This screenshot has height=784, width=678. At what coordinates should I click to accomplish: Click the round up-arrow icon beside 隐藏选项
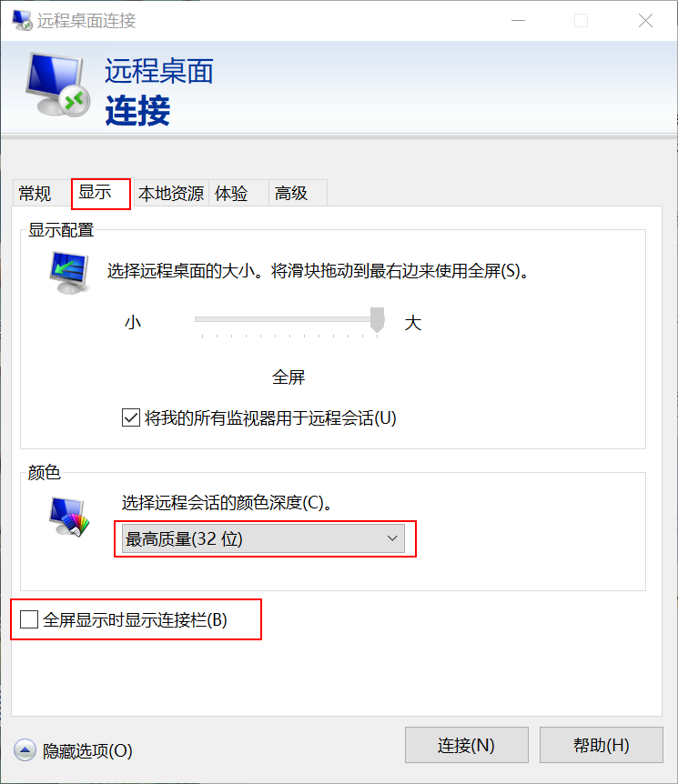tap(25, 750)
